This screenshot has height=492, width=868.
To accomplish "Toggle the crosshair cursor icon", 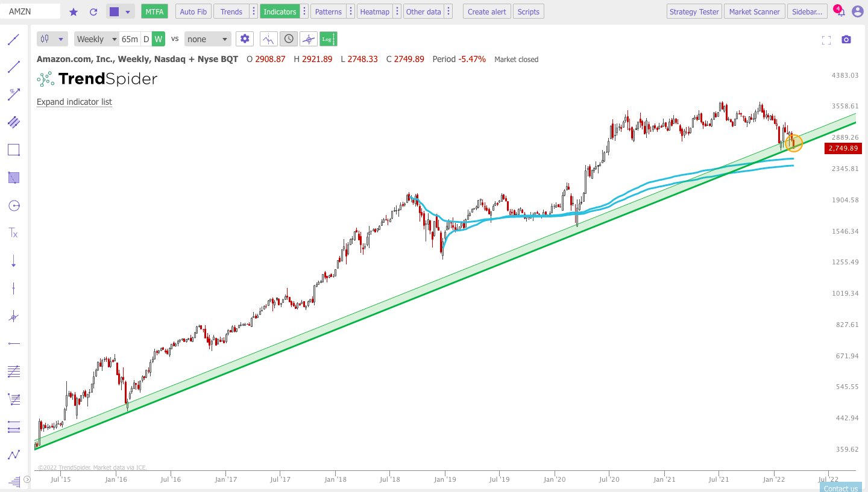I will (x=309, y=39).
